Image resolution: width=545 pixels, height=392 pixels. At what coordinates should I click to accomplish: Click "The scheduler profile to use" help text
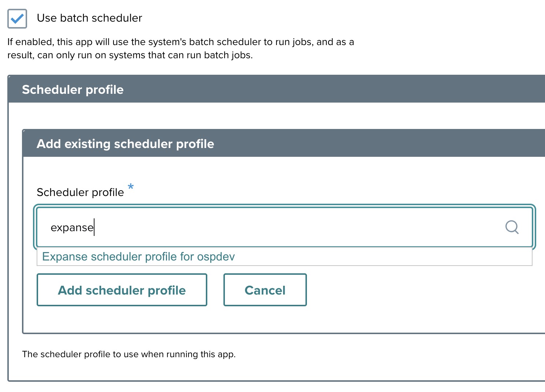coord(129,354)
